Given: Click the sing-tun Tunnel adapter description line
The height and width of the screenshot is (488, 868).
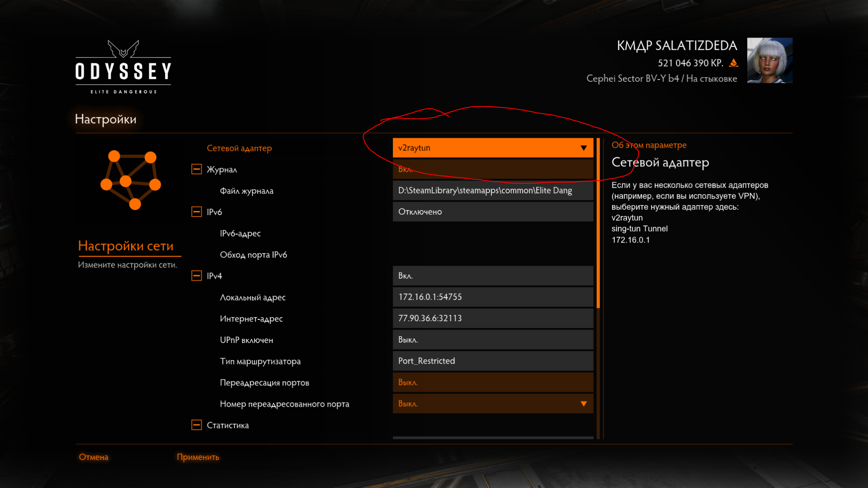Looking at the screenshot, I should click(x=639, y=229).
